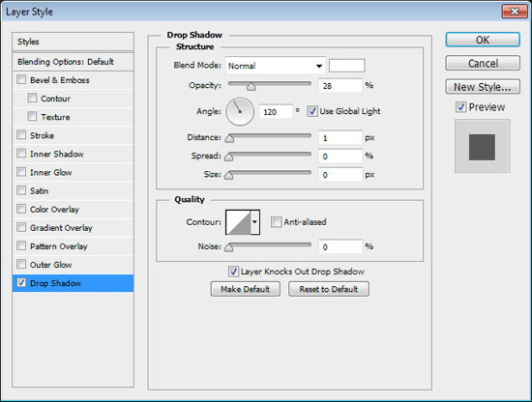Viewport: 532px width, 402px height.
Task: Uncheck Layer Knocks Out Drop Shadow
Action: click(x=233, y=272)
